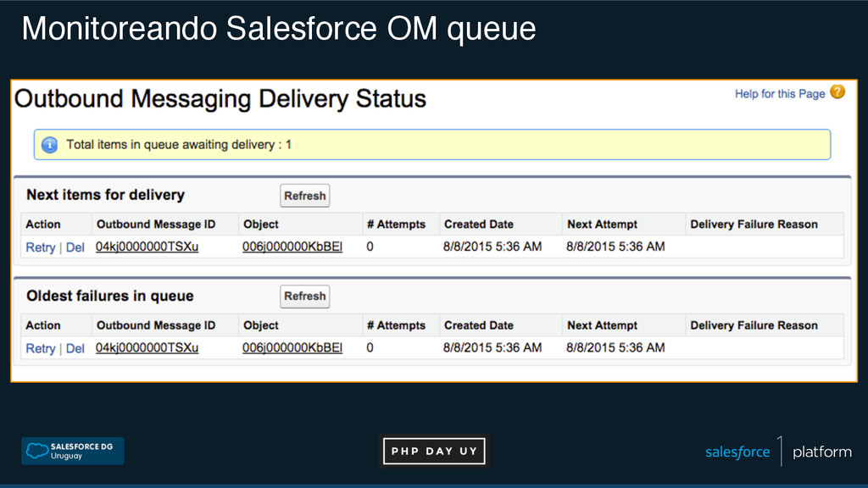Refresh the Next items for delivery list
868x488 pixels.
coord(305,196)
